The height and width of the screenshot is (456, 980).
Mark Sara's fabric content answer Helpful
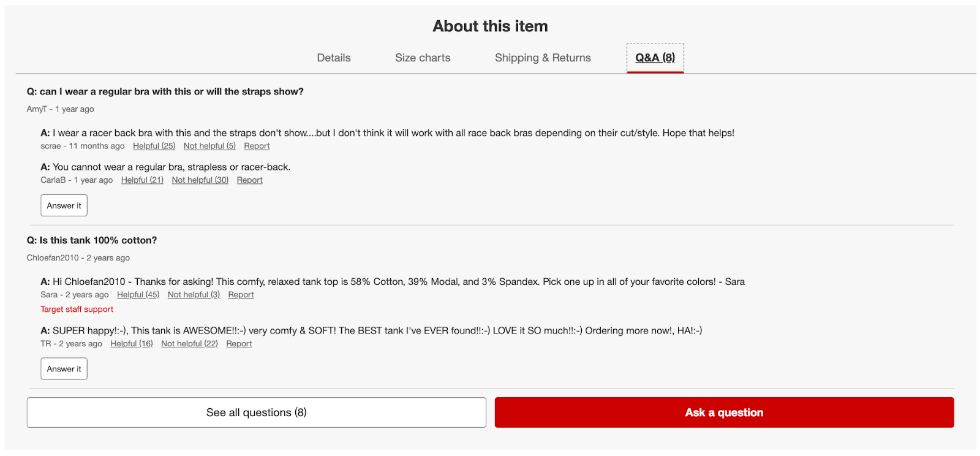click(138, 294)
